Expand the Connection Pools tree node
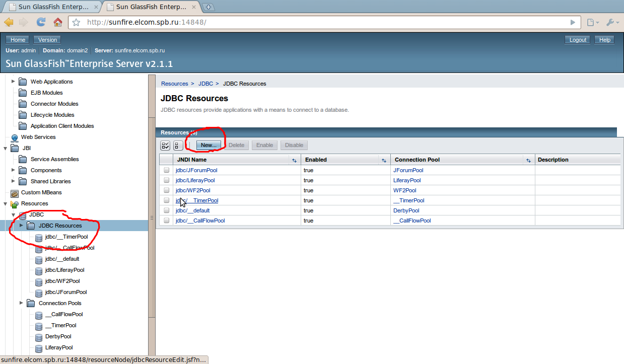624x364 pixels. (22, 303)
